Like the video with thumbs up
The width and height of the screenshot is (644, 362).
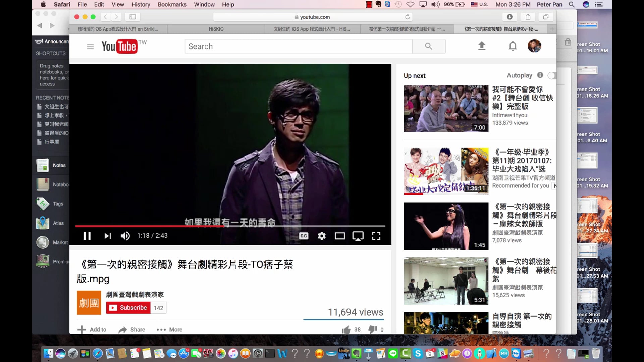click(346, 330)
